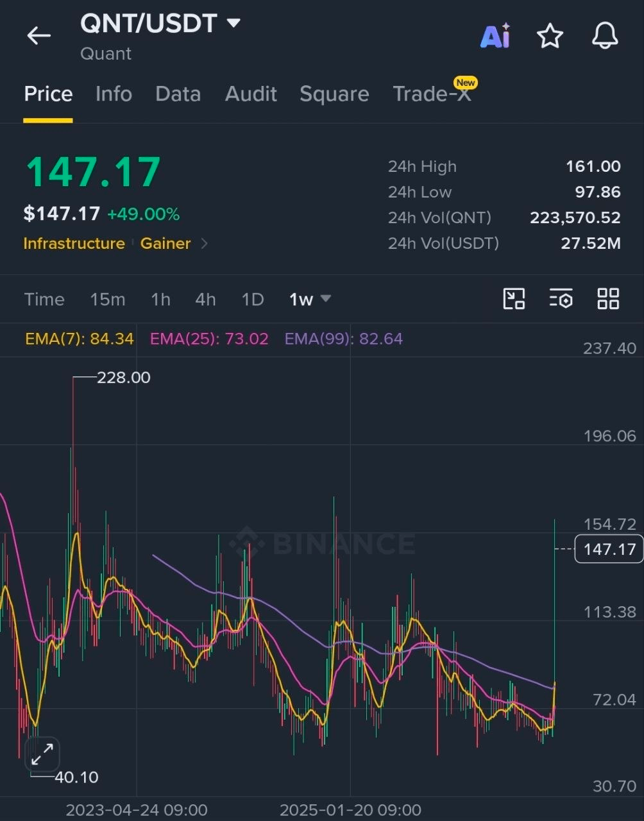Switch to the Data tab
The image size is (644, 821).
click(178, 94)
